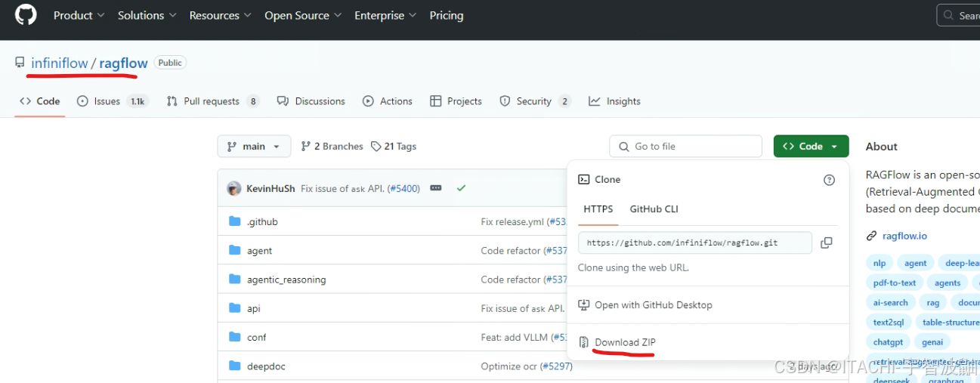Choose Download ZIP
Screen dimensions: 980x383
pyautogui.click(x=617, y=342)
